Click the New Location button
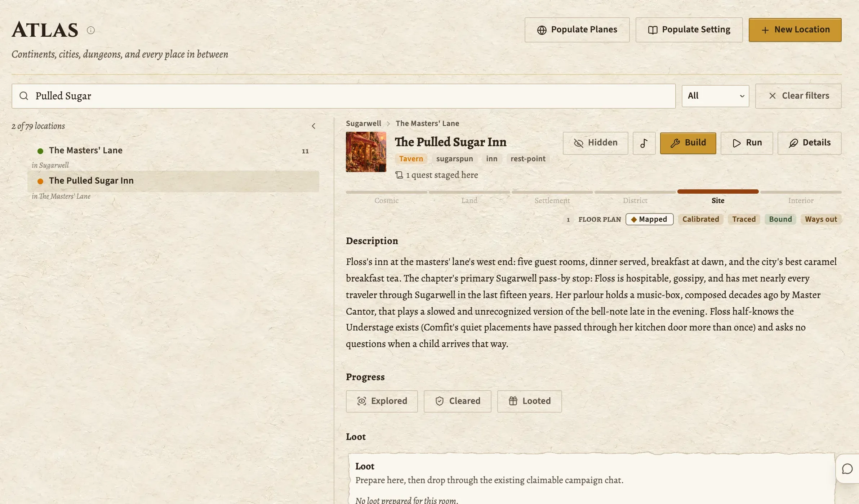 795,30
